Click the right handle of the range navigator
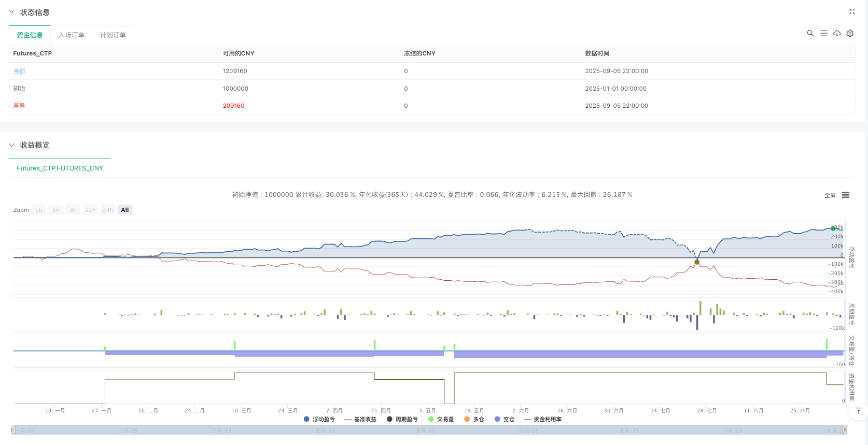This screenshot has width=868, height=445. 845,429
